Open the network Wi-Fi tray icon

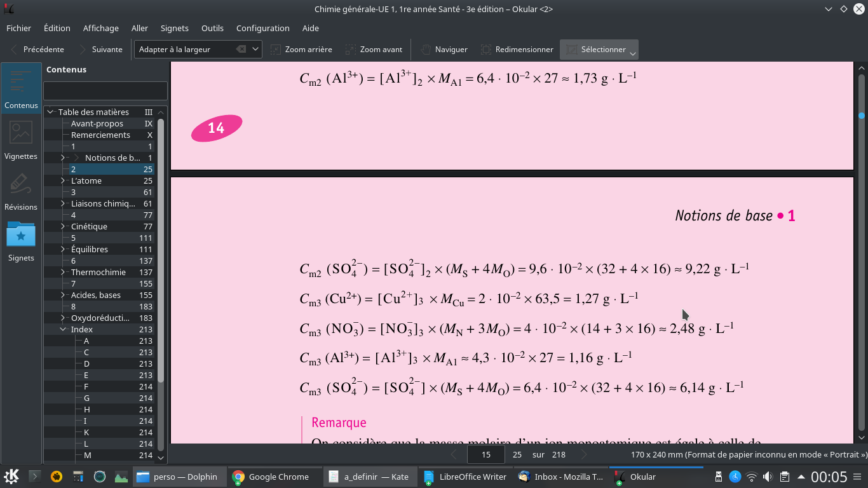pyautogui.click(x=752, y=477)
